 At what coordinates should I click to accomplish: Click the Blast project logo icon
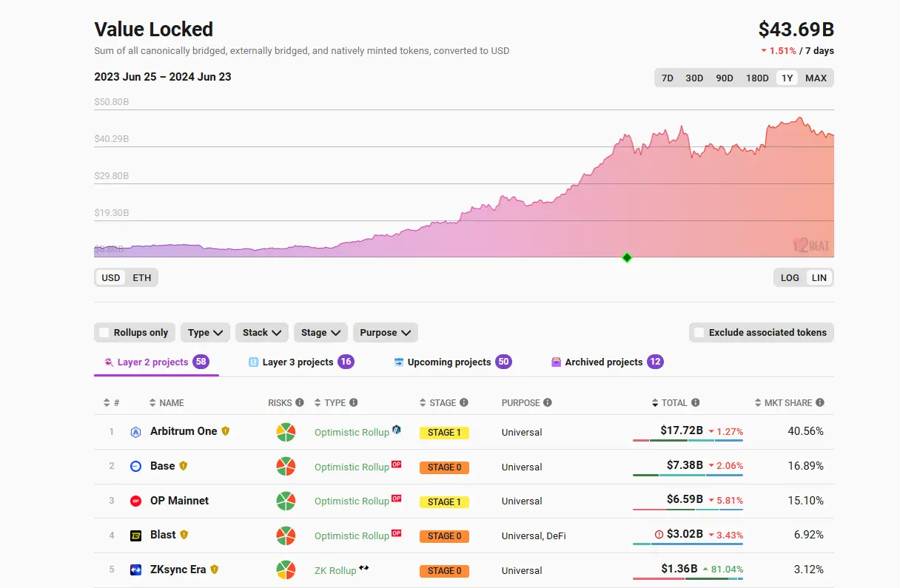click(135, 535)
